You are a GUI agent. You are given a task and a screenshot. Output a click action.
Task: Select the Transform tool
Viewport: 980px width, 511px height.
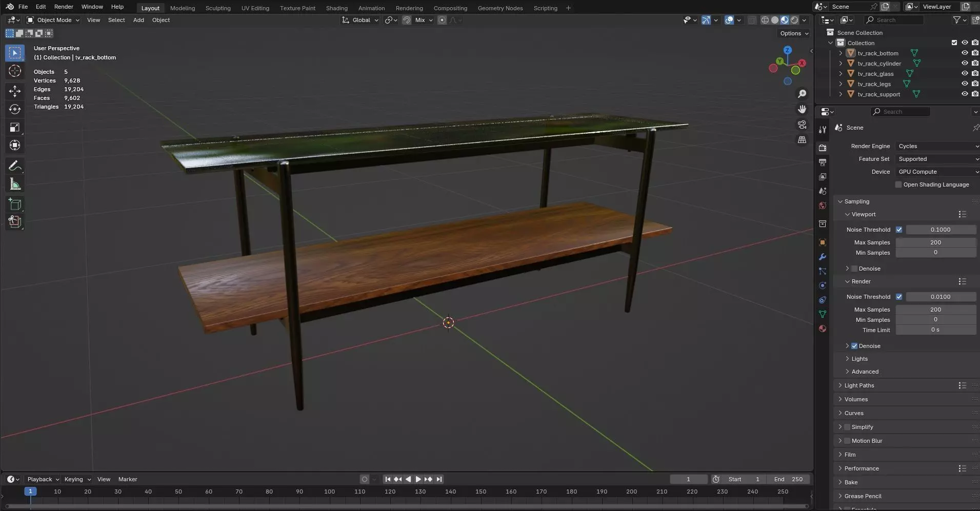pyautogui.click(x=15, y=145)
